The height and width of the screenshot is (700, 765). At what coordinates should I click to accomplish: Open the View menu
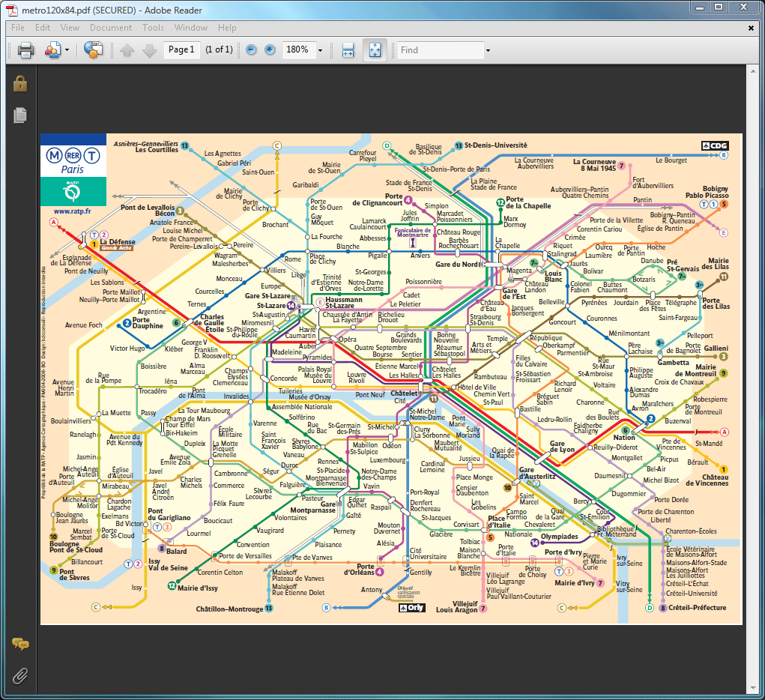pyautogui.click(x=70, y=28)
